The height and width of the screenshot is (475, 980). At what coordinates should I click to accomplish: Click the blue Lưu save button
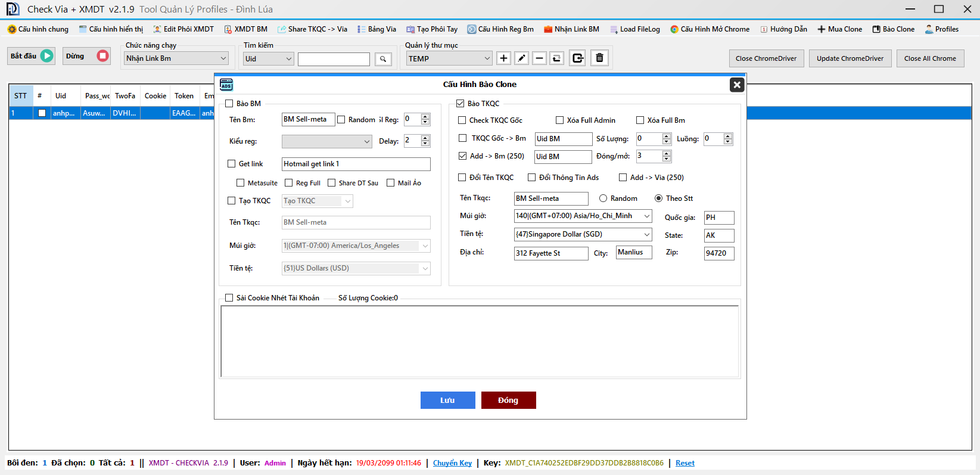click(x=447, y=401)
